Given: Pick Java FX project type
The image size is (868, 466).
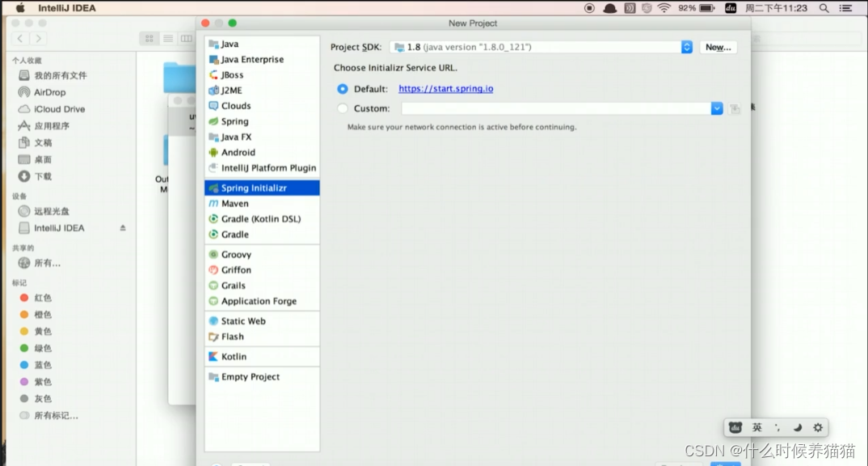Looking at the screenshot, I should 262,137.
